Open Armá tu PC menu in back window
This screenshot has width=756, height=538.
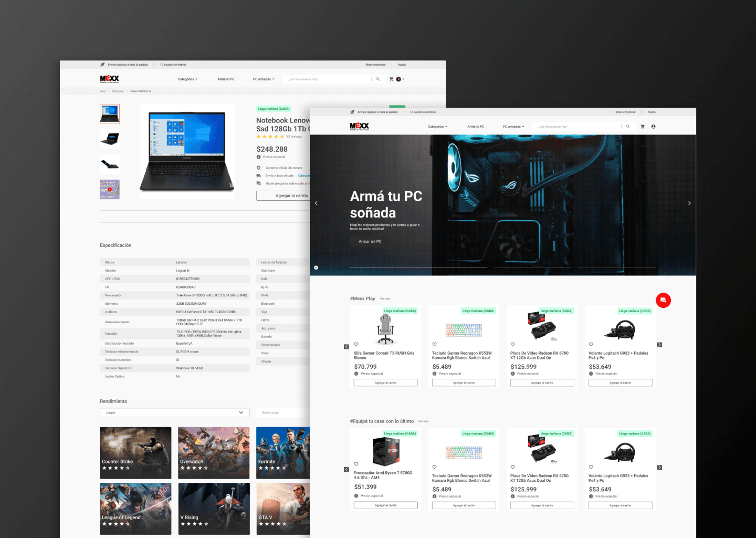226,79
